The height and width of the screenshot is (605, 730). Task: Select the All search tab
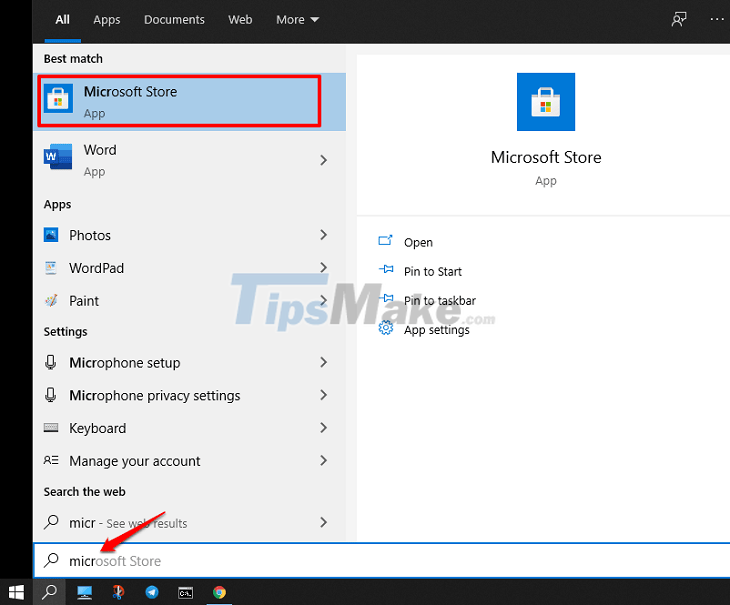tap(62, 20)
